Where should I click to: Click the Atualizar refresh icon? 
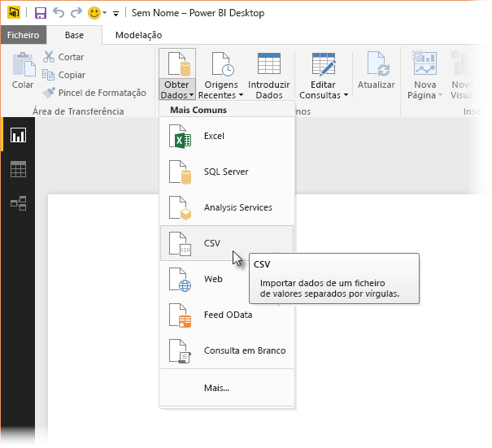[378, 64]
